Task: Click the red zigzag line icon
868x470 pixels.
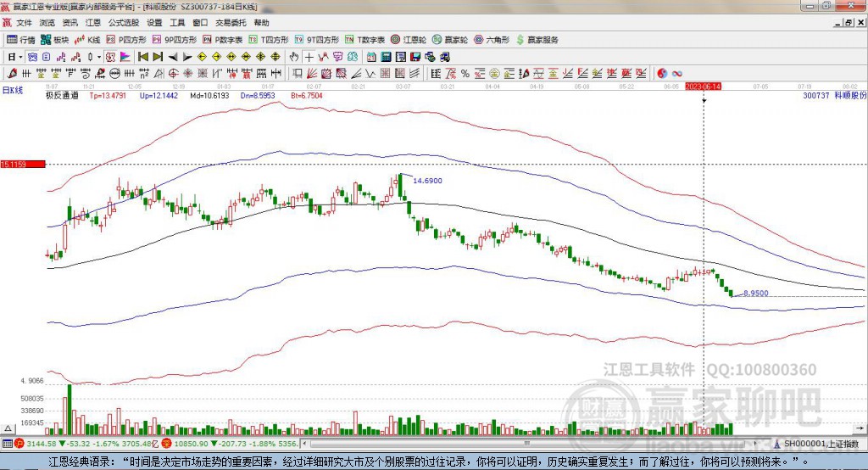Action: click(x=323, y=57)
